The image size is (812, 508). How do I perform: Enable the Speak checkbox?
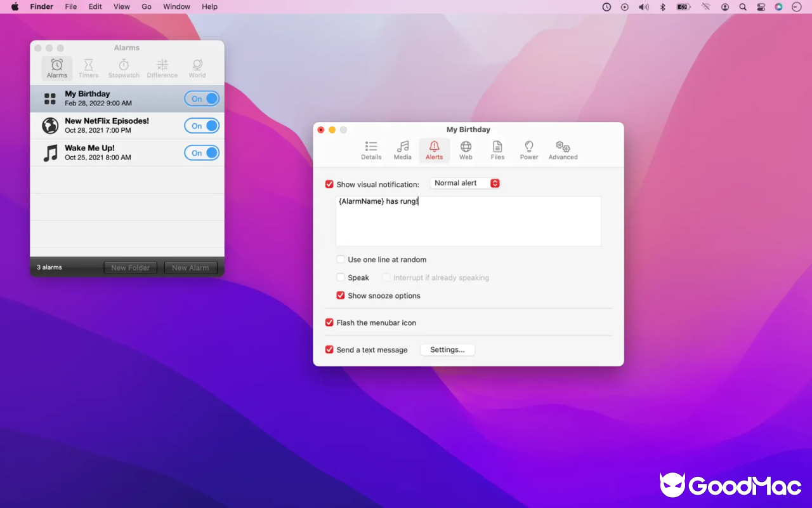click(341, 277)
